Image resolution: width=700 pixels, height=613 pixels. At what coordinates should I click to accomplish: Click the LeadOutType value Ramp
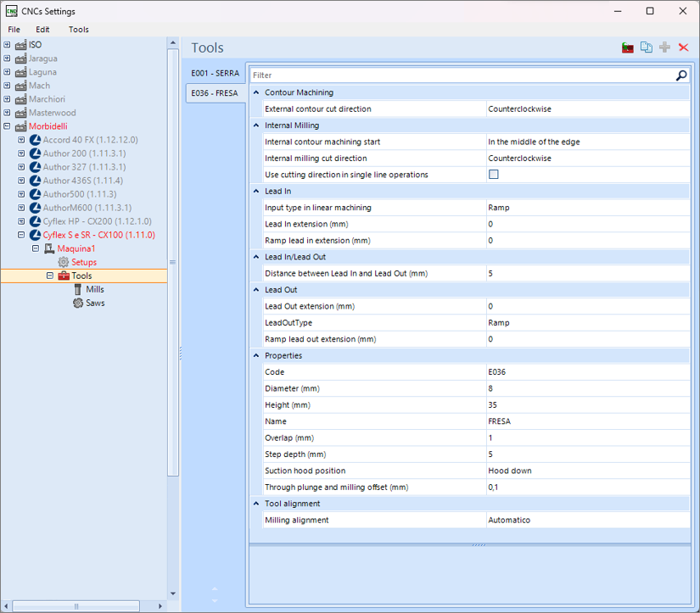click(499, 323)
